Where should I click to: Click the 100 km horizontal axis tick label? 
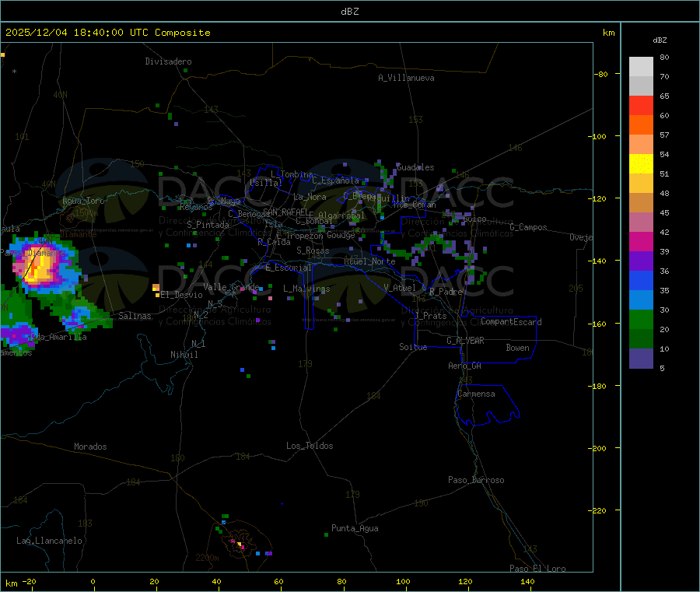[x=403, y=581]
